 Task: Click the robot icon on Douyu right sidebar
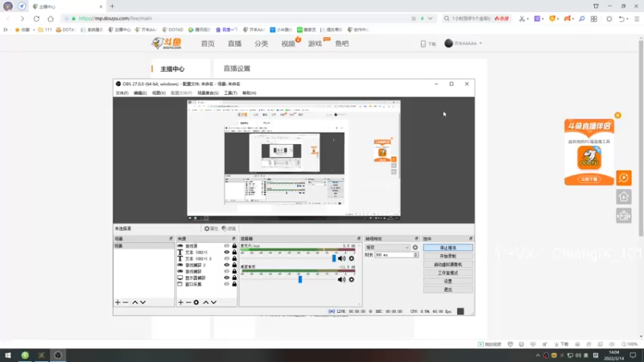[623, 216]
